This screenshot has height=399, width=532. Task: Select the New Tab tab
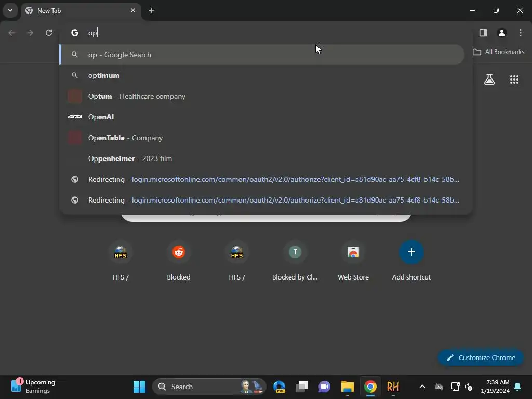(81, 11)
